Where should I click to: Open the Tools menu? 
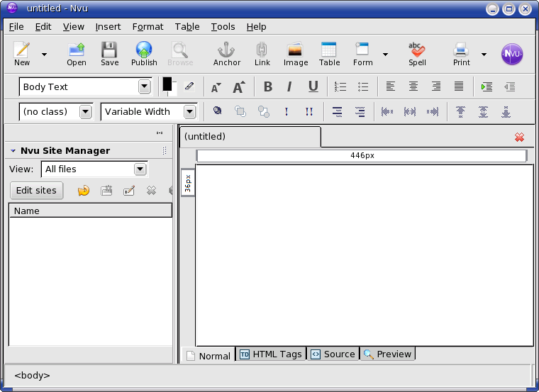pos(223,27)
